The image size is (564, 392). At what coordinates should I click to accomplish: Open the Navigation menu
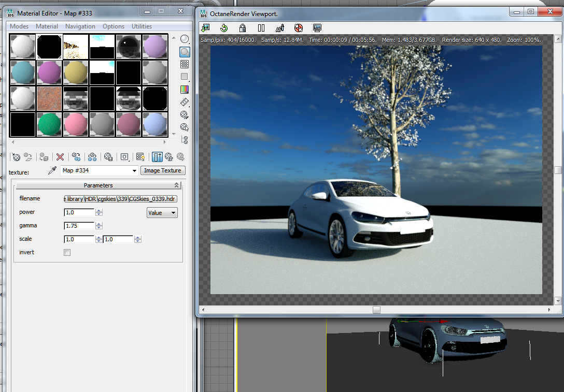point(80,26)
